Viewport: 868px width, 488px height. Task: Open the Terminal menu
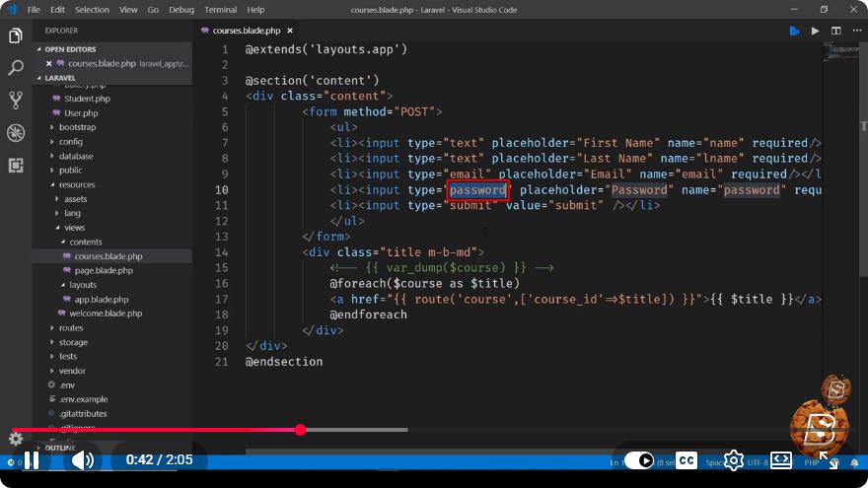point(220,10)
